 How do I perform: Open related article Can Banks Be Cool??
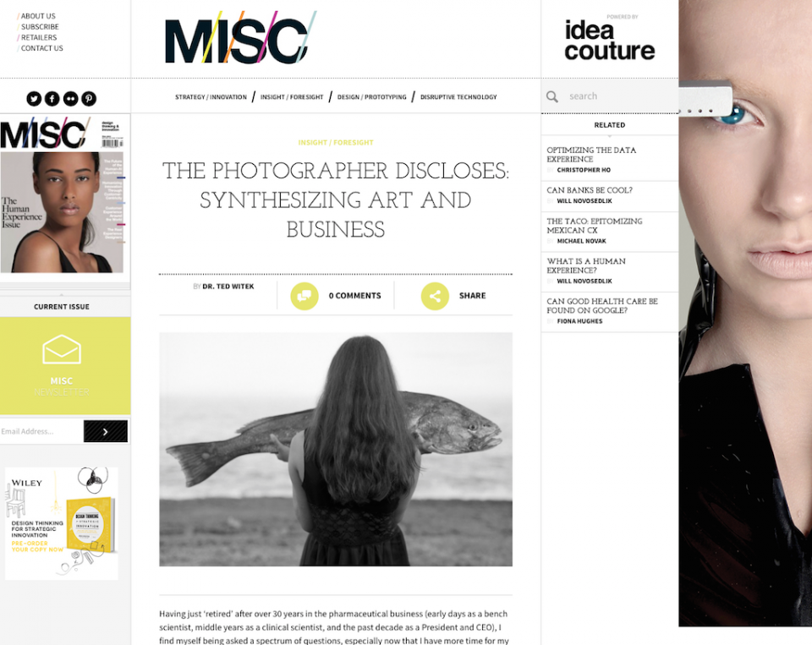pos(590,190)
